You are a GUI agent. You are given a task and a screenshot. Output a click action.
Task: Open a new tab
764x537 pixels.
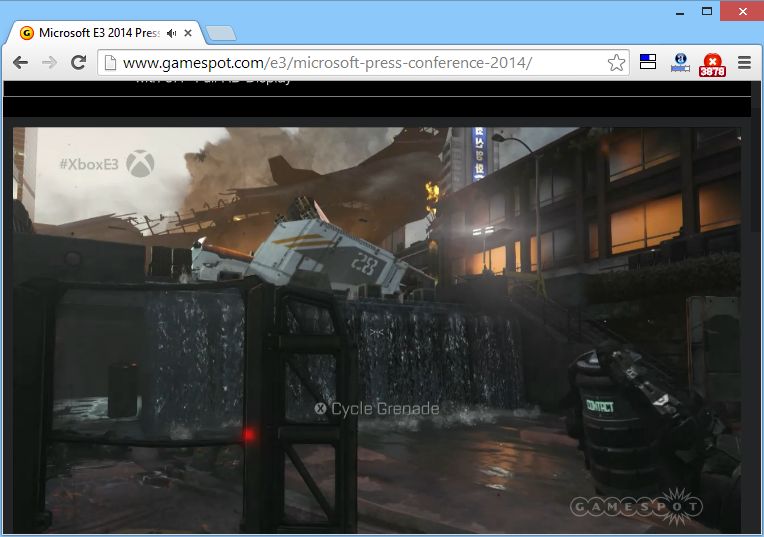(x=221, y=34)
